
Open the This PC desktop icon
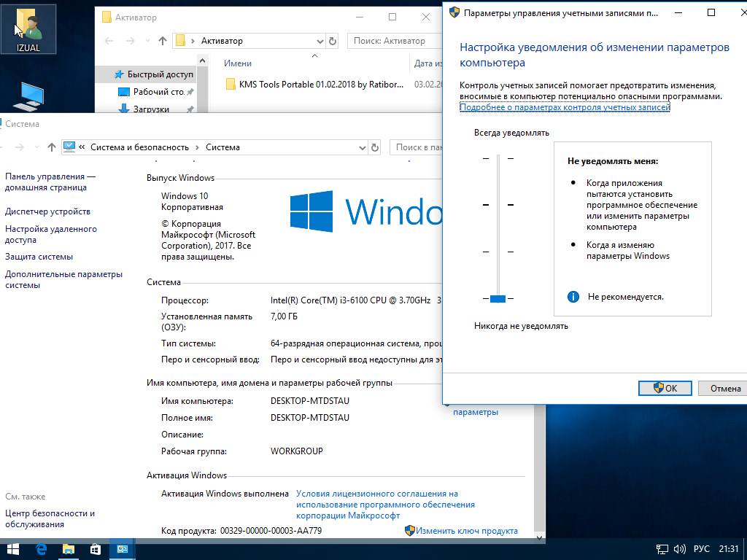(28, 97)
